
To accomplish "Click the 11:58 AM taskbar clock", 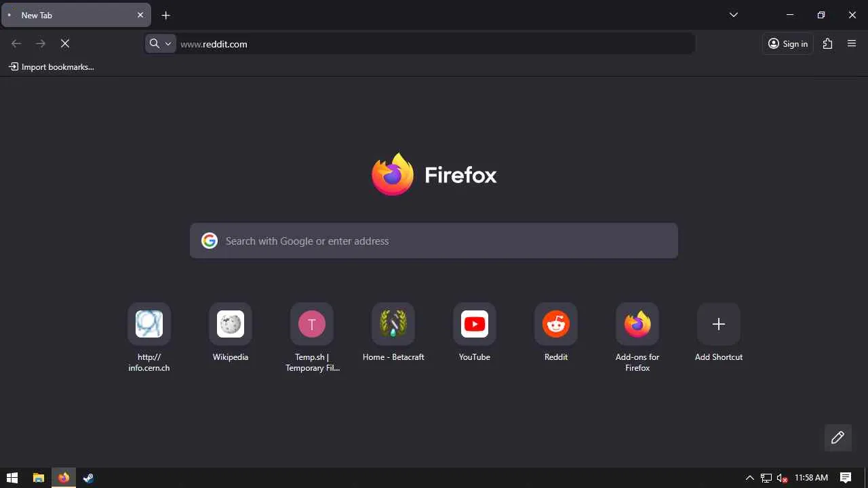I will click(x=811, y=478).
